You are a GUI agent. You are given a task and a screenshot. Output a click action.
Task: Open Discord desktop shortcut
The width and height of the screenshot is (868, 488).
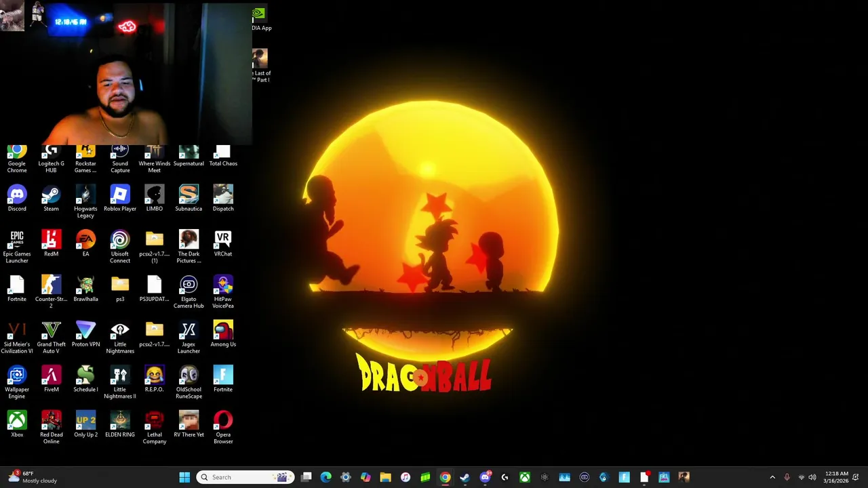(17, 199)
